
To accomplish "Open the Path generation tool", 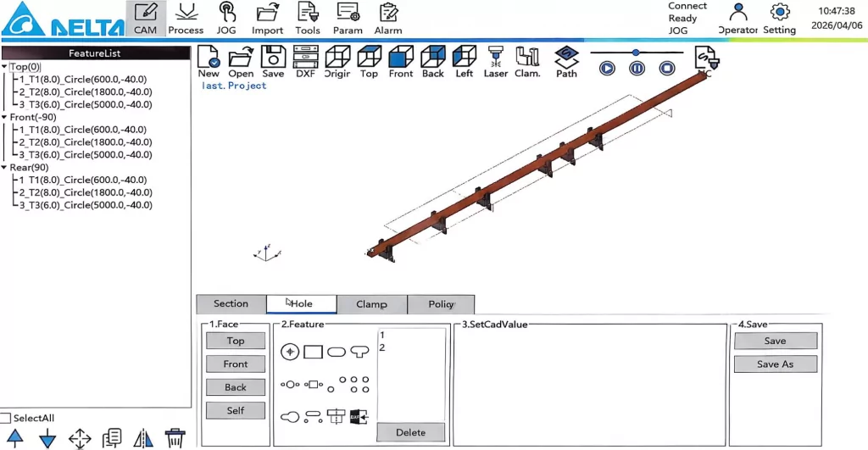I will [x=566, y=62].
